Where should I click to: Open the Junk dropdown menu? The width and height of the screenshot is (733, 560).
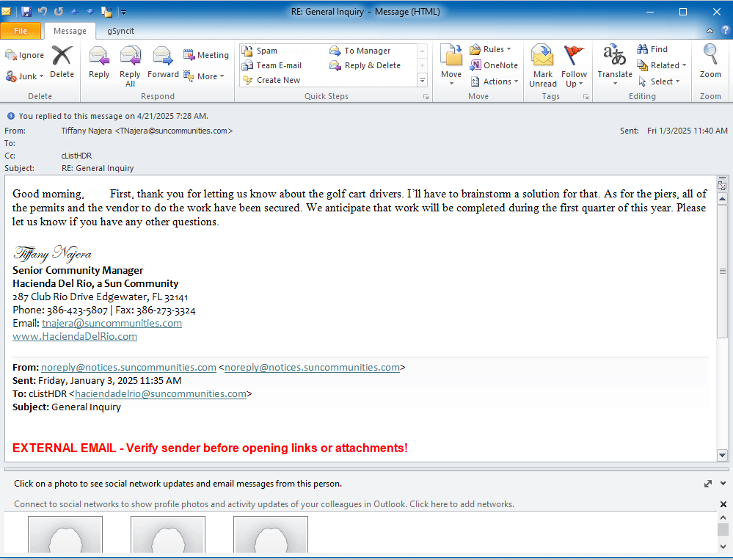point(25,76)
